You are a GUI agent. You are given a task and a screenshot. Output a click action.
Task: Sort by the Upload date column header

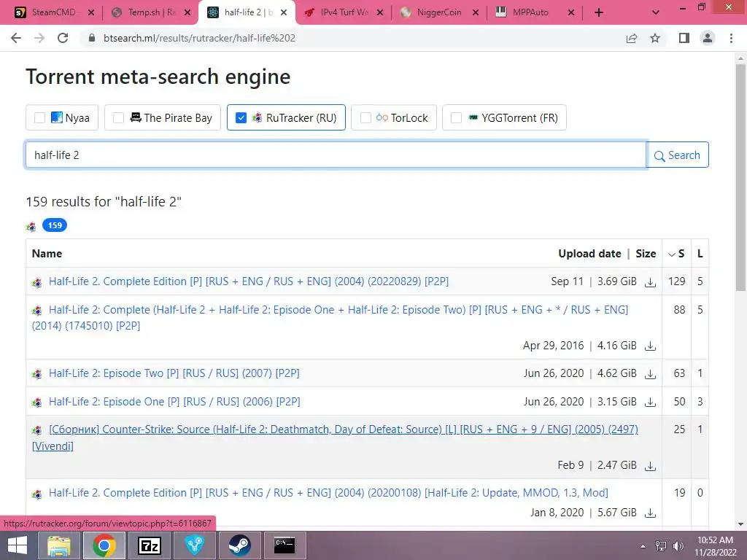point(589,254)
